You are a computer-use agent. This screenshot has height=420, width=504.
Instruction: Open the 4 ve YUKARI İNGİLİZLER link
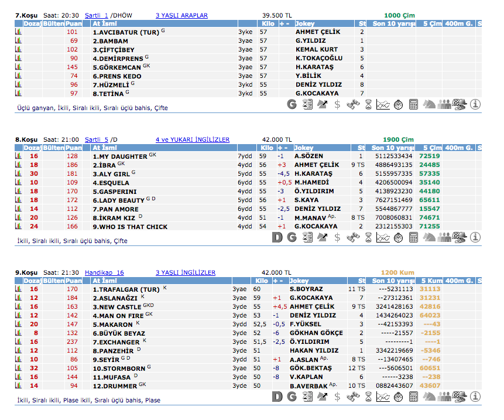pos(192,139)
